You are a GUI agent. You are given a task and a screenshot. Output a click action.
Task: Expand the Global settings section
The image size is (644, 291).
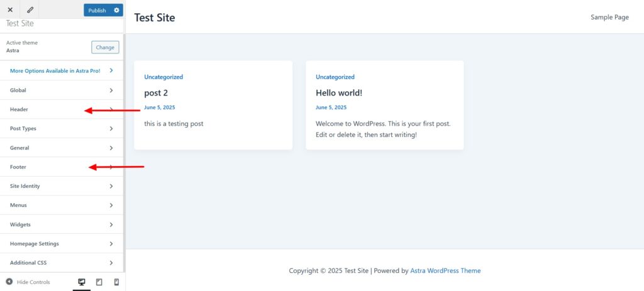tap(62, 91)
